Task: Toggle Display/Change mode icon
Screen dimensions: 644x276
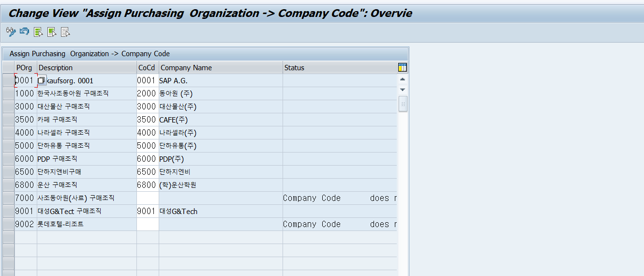Action: pyautogui.click(x=11, y=32)
